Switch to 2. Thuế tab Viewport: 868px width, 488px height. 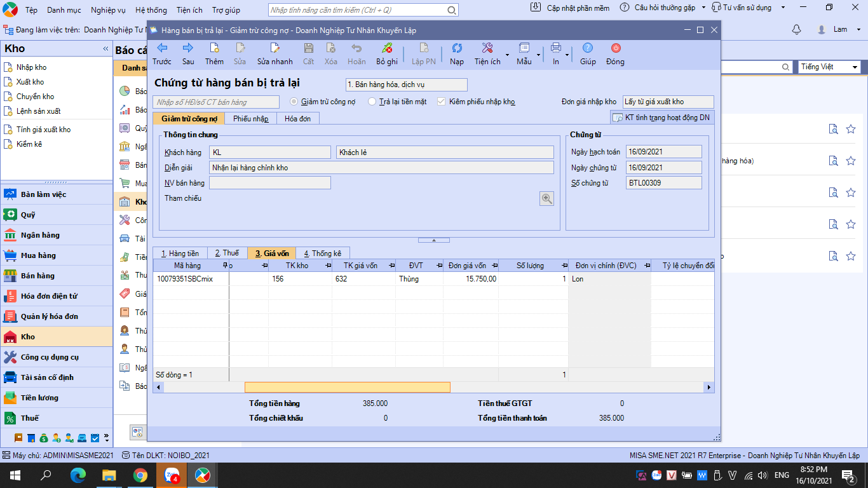[227, 253]
